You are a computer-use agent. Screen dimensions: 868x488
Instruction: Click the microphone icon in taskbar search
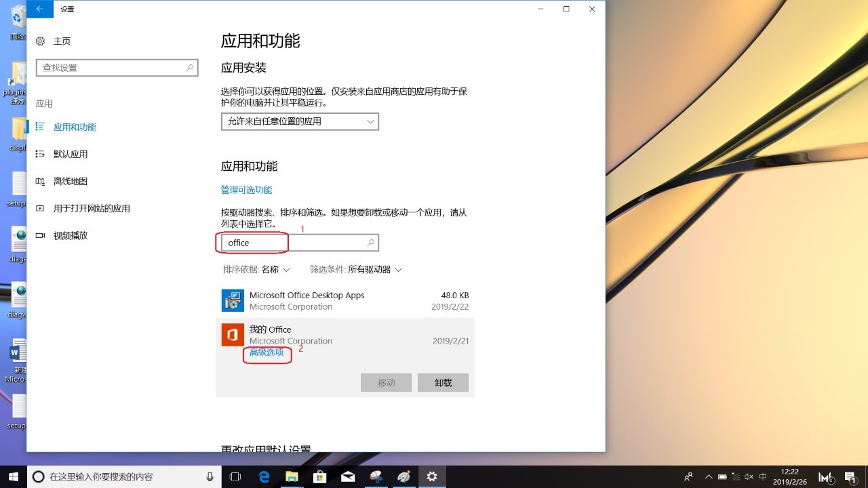[210, 476]
